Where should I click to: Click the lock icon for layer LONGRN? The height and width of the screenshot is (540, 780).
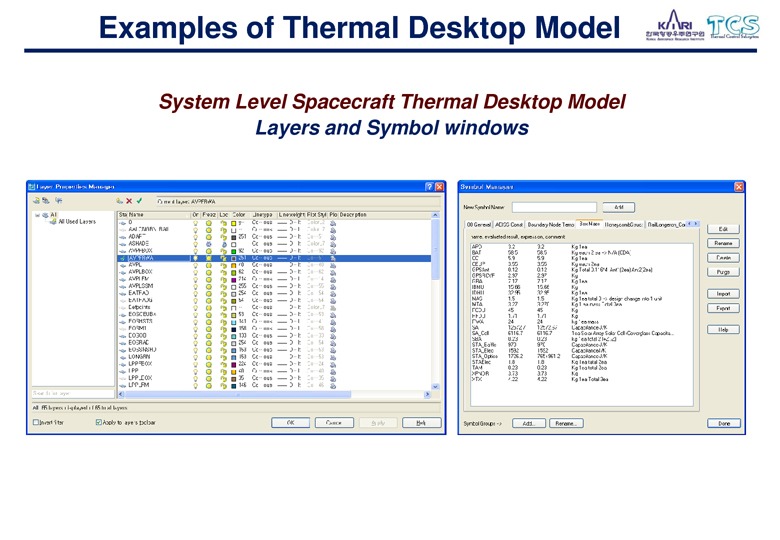[x=224, y=357]
